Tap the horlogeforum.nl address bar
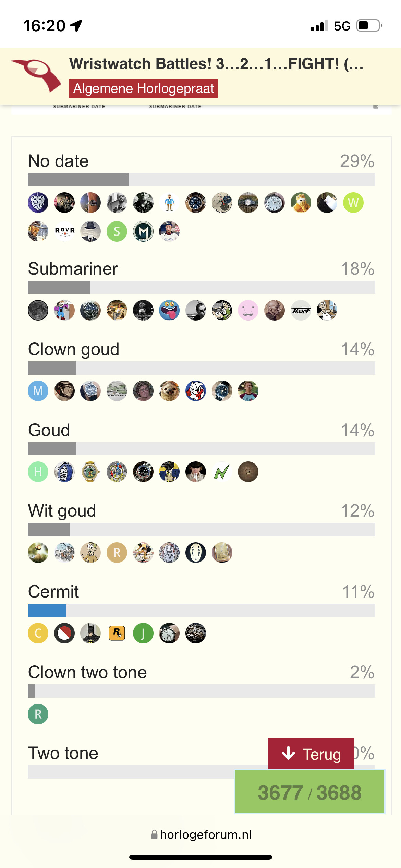This screenshot has height=868, width=401. tap(201, 834)
